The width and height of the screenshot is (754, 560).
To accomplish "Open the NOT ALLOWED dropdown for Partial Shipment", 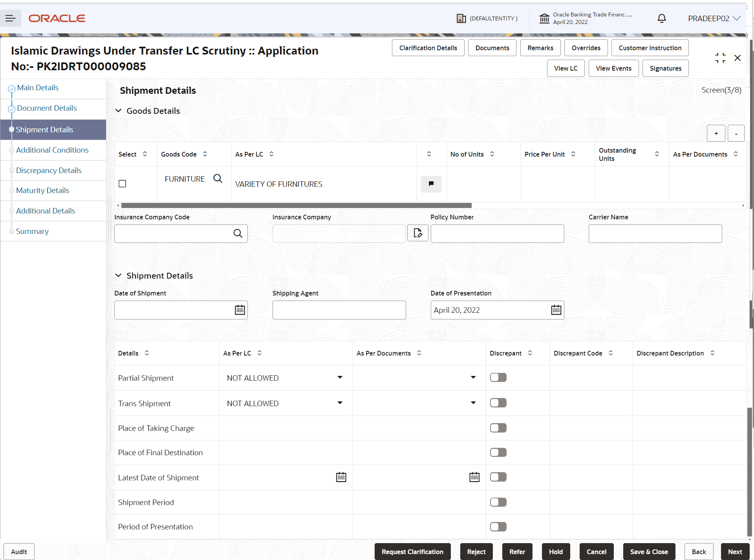I will [x=339, y=377].
